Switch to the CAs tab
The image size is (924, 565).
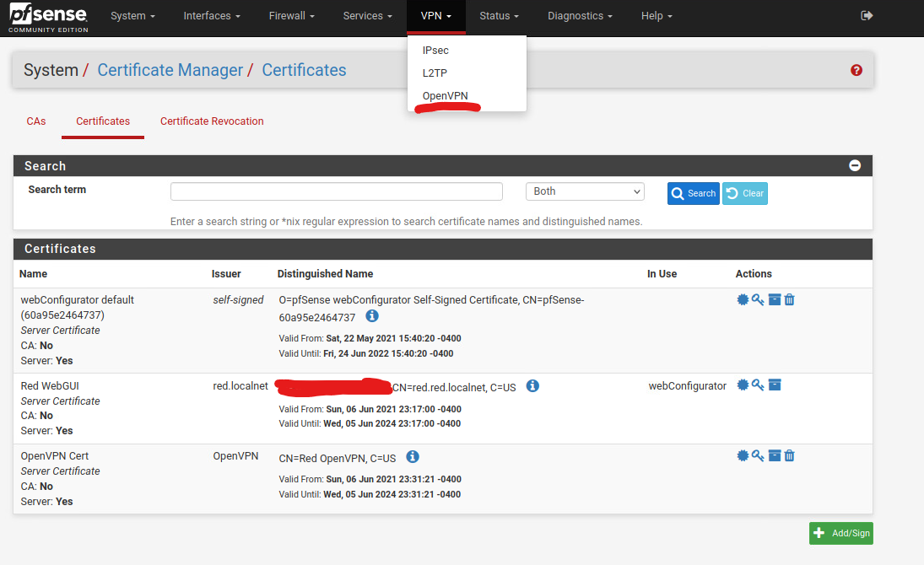pos(36,121)
